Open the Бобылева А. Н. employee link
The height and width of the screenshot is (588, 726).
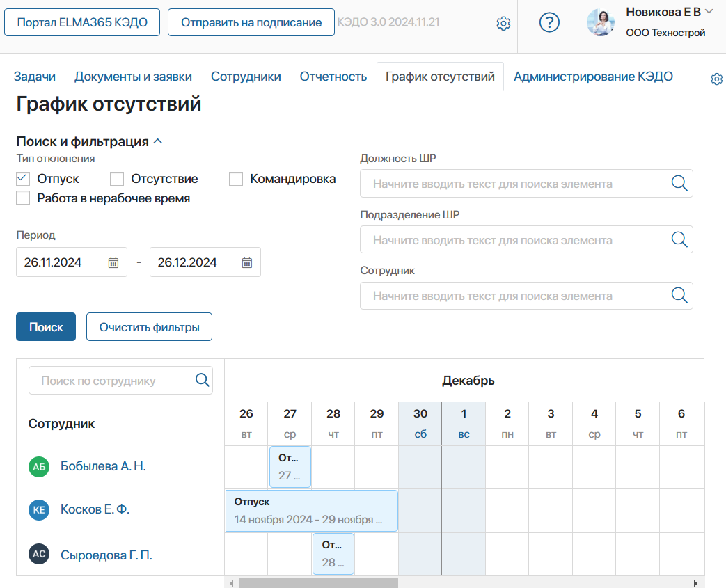103,466
